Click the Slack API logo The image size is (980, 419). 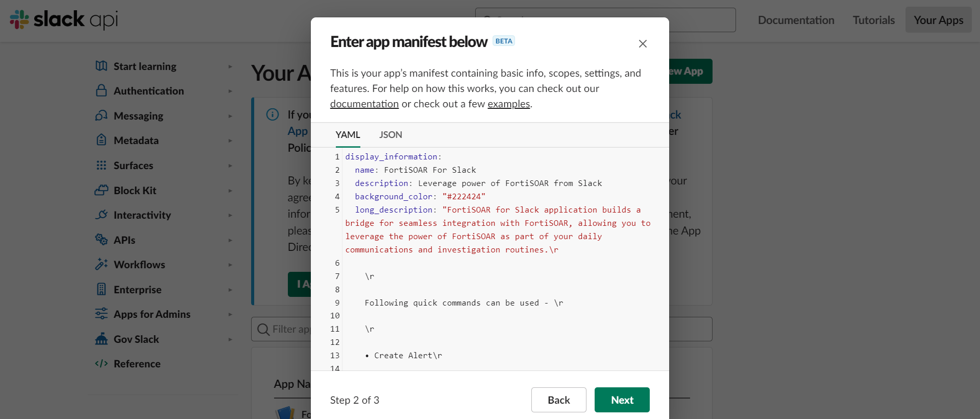point(64,19)
